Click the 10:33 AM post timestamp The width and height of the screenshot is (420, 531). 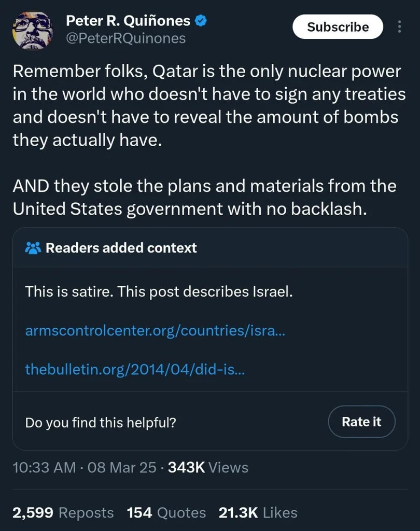44,467
